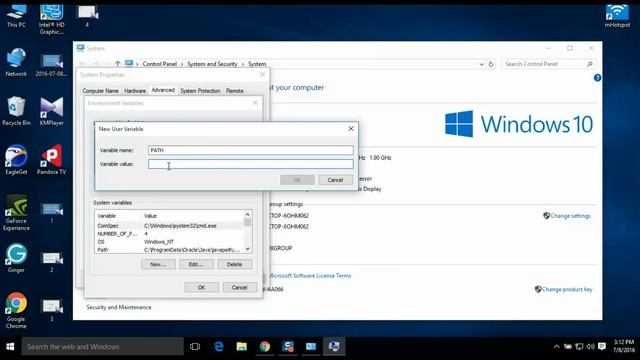Screen dimensions: 640x360
Task: Show hidden system tray icons
Action: (556, 347)
